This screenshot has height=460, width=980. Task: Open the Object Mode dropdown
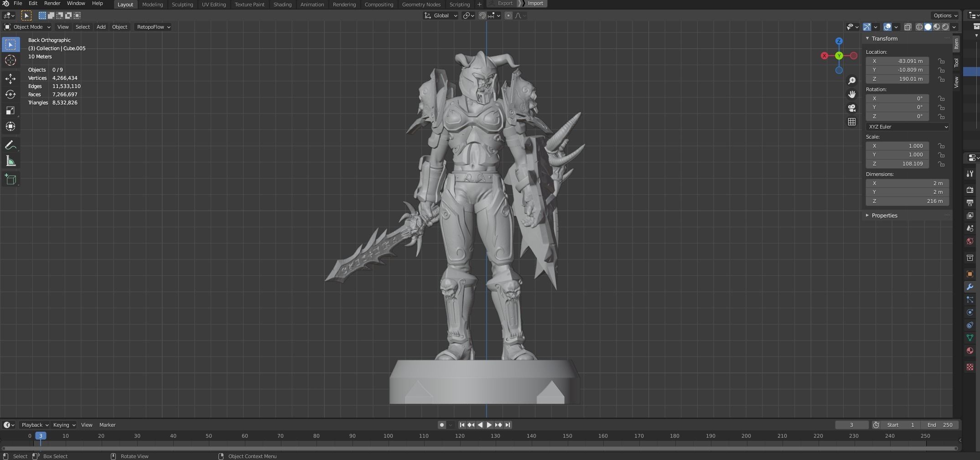coord(27,27)
